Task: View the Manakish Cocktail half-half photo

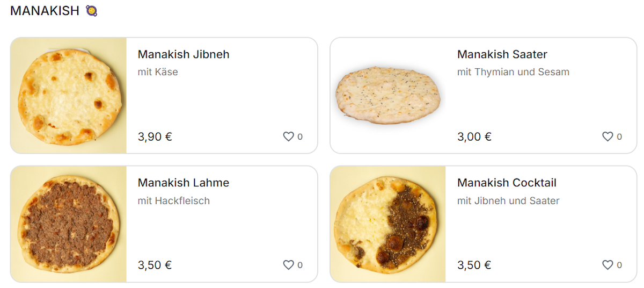Action: [388, 224]
